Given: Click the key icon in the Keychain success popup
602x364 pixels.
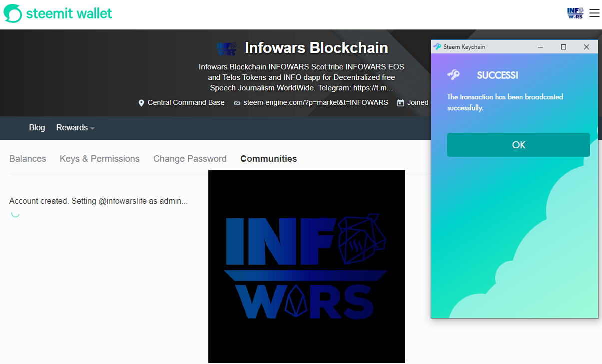Looking at the screenshot, I should 454,74.
